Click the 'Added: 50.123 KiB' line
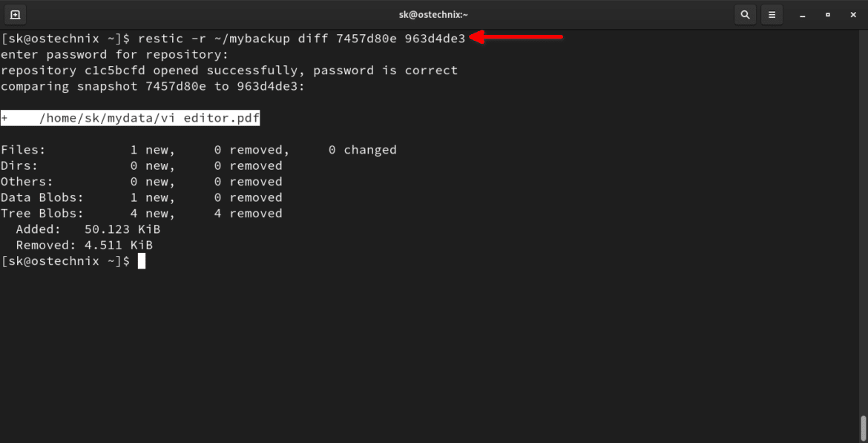The height and width of the screenshot is (443, 868). click(88, 229)
